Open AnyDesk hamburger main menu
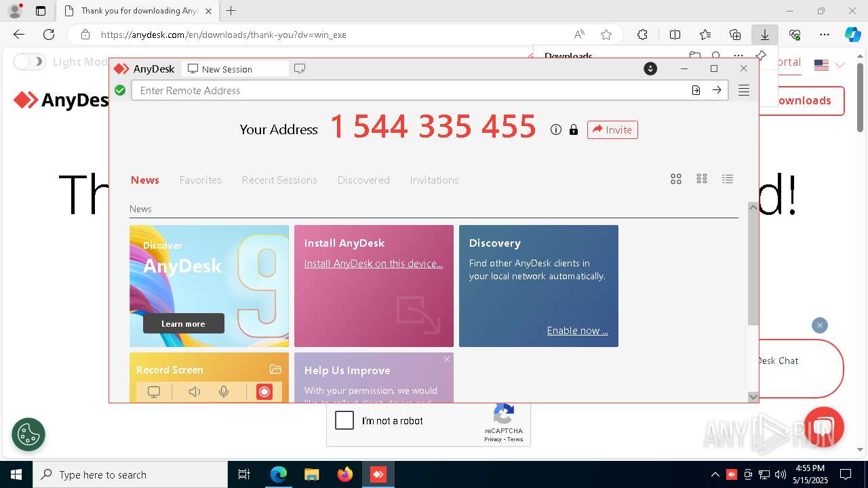Screen dimensions: 868x488 coord(744,90)
